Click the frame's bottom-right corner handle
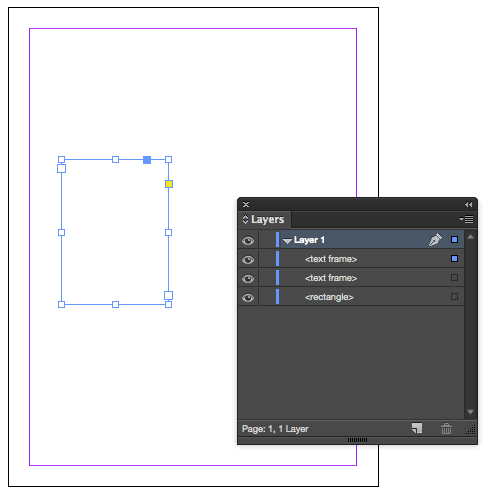 click(168, 304)
